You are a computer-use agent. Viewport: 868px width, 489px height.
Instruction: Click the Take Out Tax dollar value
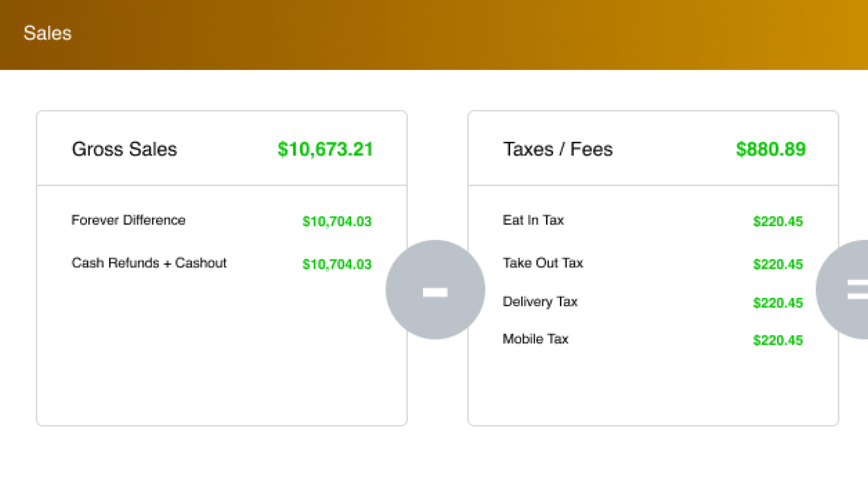pyautogui.click(x=778, y=264)
